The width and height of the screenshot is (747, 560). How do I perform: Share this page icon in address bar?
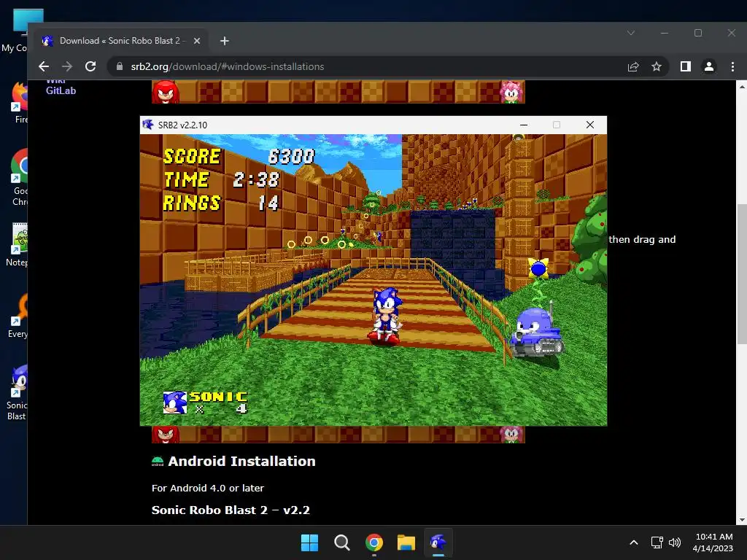[633, 66]
